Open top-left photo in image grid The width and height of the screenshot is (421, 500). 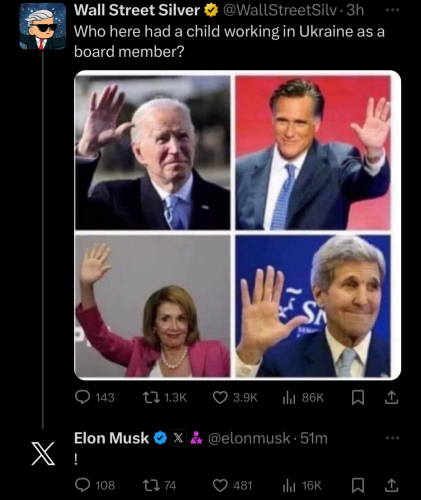[x=153, y=153]
